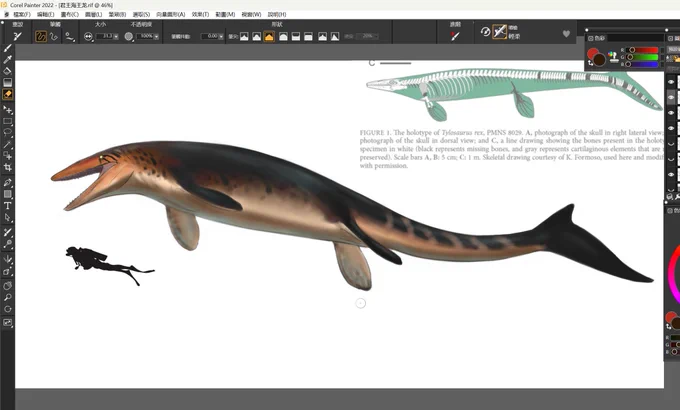Select the first brush tip profile
The width and height of the screenshot is (680, 410).
244,37
